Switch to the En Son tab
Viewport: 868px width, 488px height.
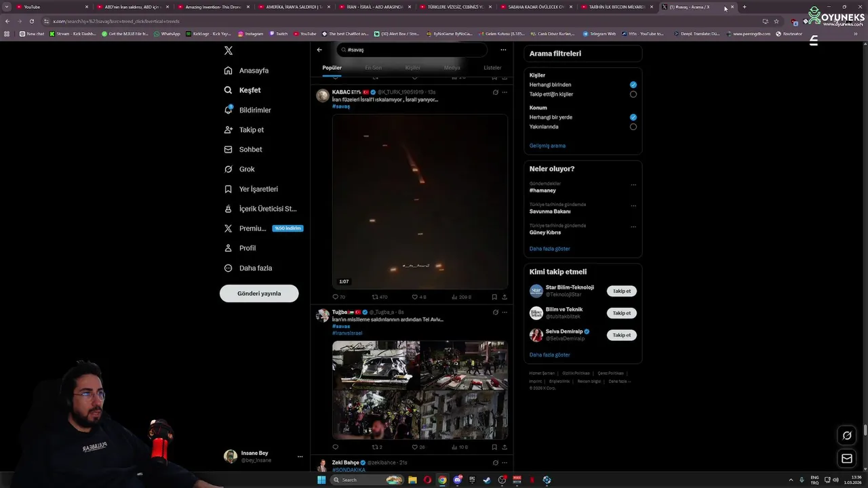click(373, 68)
